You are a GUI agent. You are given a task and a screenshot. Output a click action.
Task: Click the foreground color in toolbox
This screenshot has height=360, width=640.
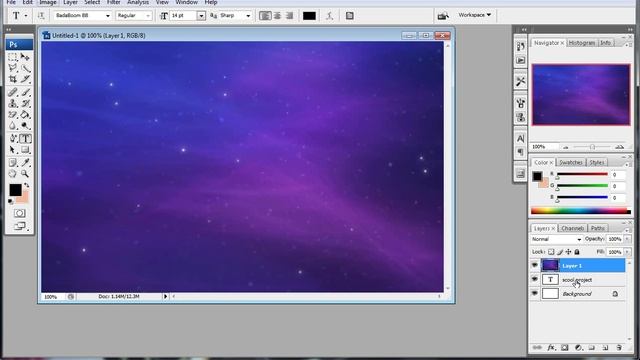coord(16,190)
